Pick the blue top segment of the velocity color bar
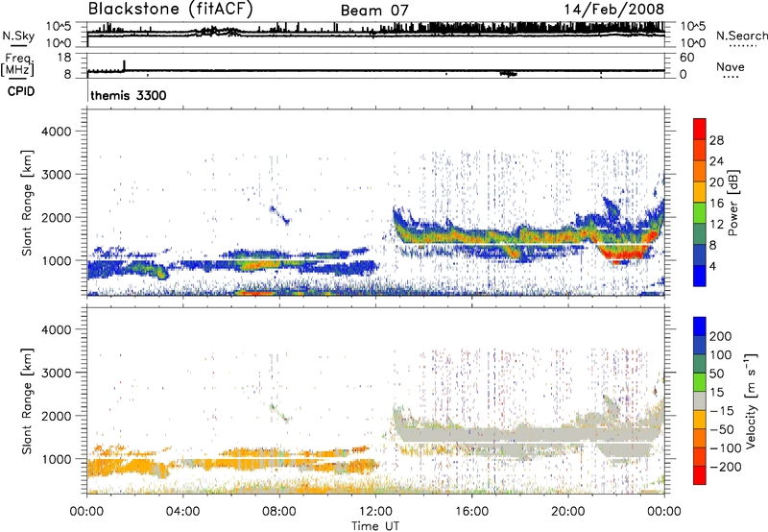Viewport: 768px width, 532px height. [700, 326]
